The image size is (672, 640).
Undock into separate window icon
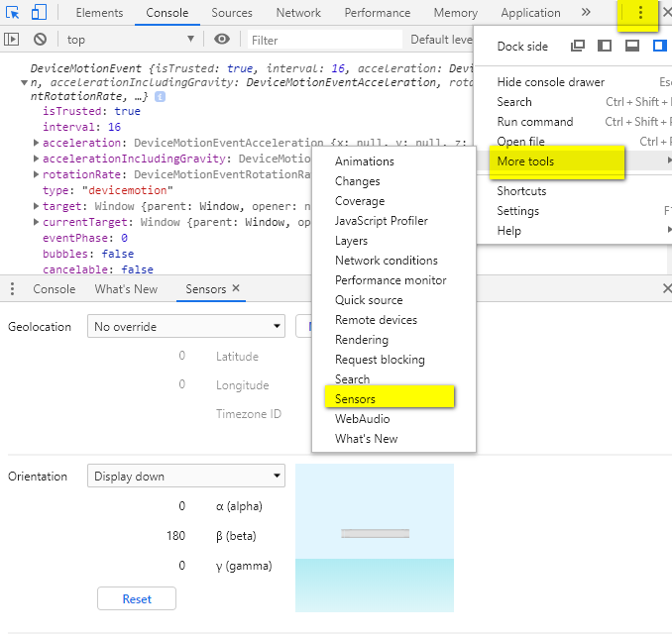coord(578,46)
